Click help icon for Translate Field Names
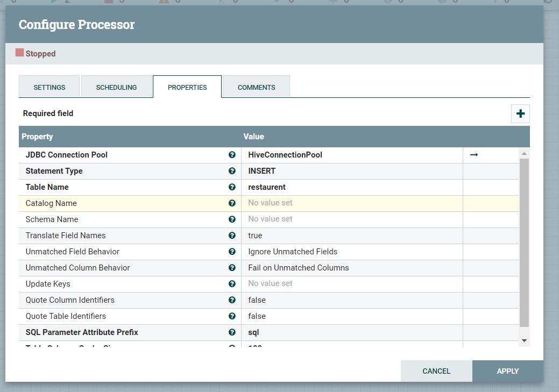 [232, 236]
